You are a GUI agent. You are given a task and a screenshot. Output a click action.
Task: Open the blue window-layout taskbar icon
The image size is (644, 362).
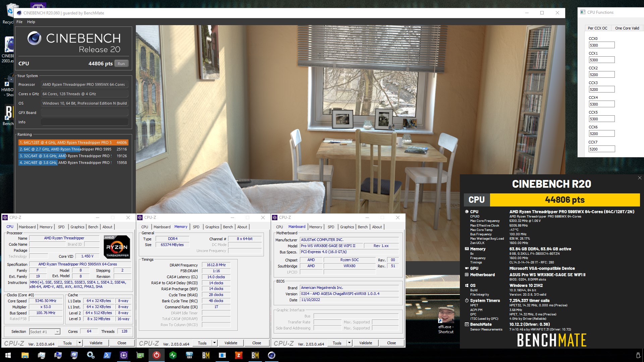coord(222,355)
